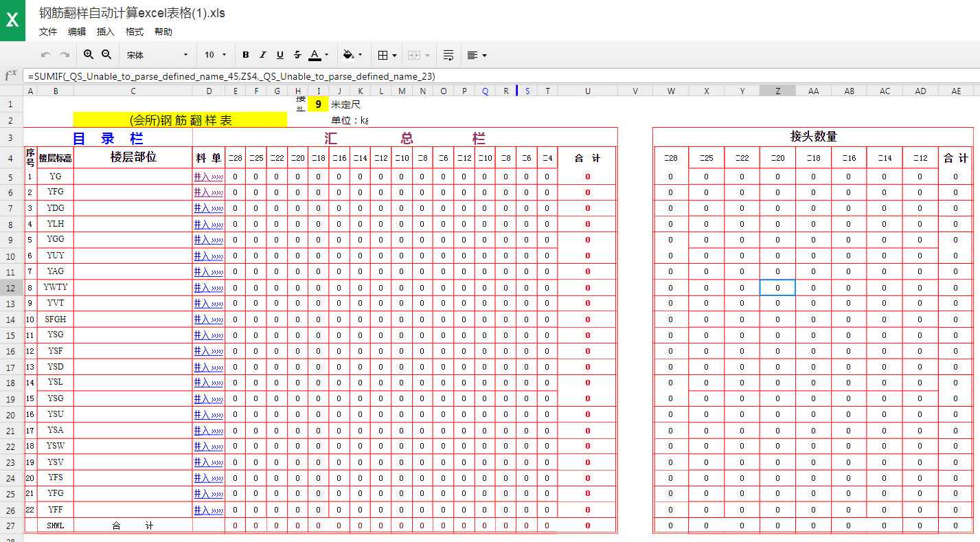Follow the 料单 link in the YLH row
Viewport: 980px width, 542px height.
(x=209, y=224)
